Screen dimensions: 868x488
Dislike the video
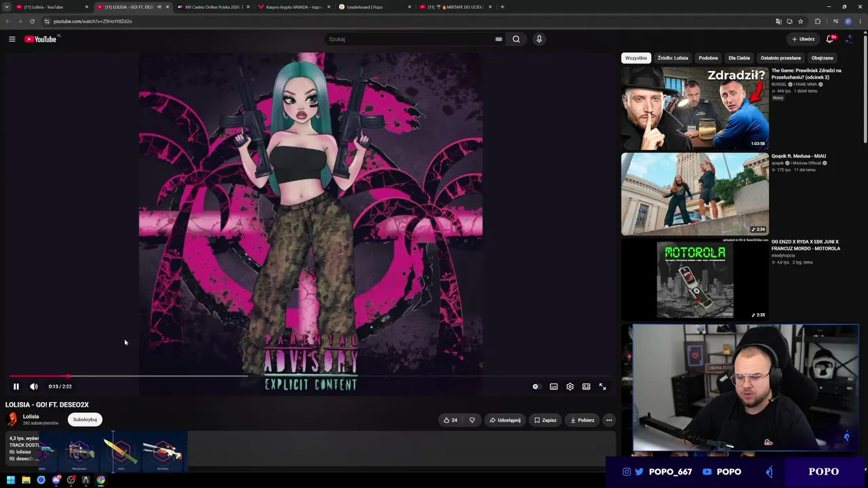[472, 420]
